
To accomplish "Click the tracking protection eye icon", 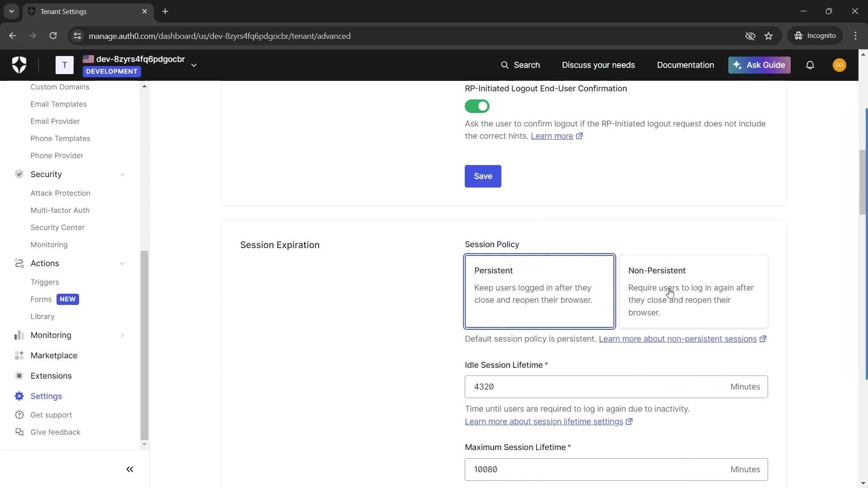I will pos(750,36).
